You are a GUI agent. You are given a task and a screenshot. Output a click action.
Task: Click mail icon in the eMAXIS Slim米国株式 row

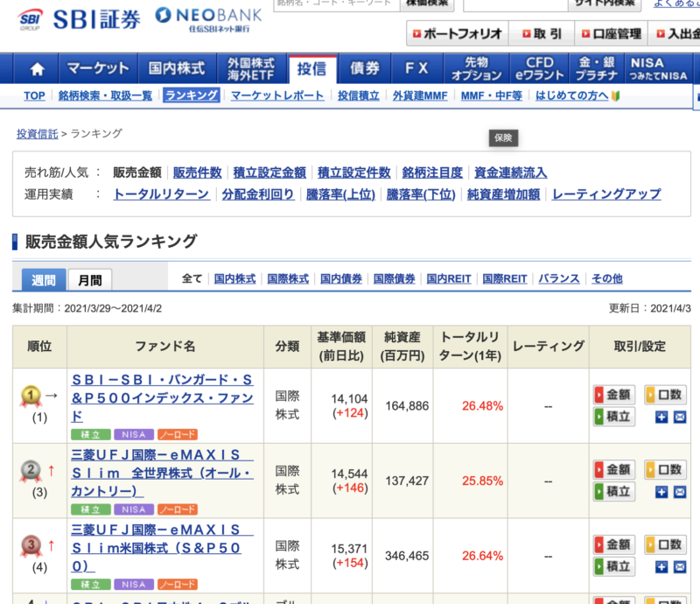680,567
